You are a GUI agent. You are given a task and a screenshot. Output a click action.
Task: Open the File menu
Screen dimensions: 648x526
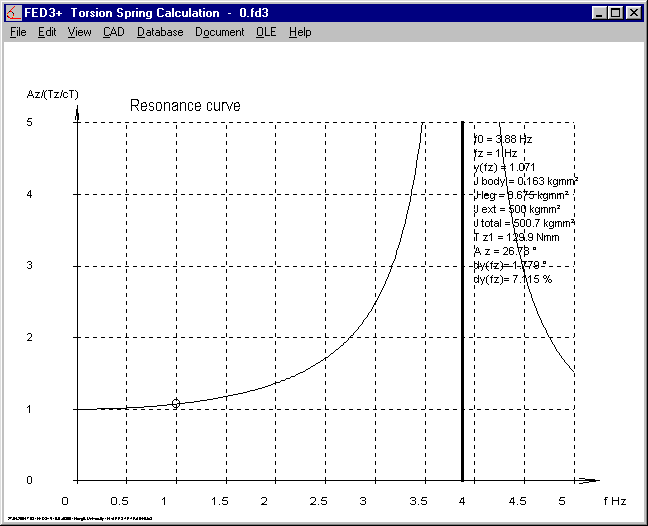tap(18, 32)
